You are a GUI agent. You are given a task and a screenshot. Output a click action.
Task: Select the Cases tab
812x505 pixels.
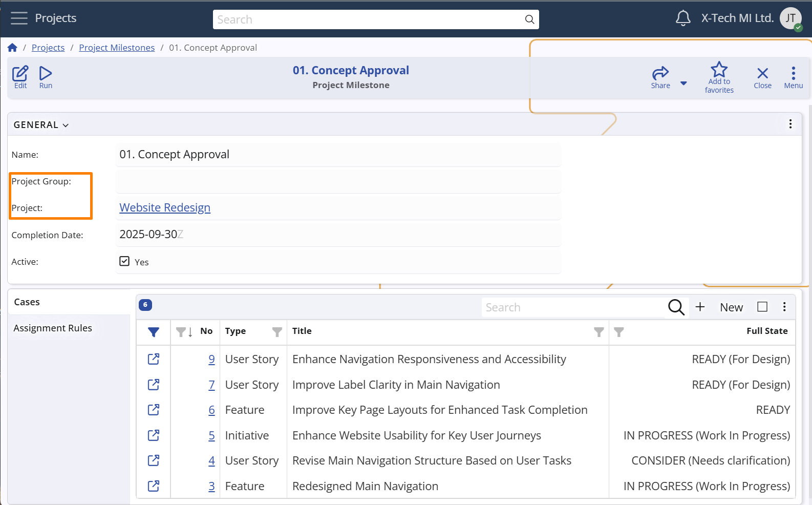27,302
